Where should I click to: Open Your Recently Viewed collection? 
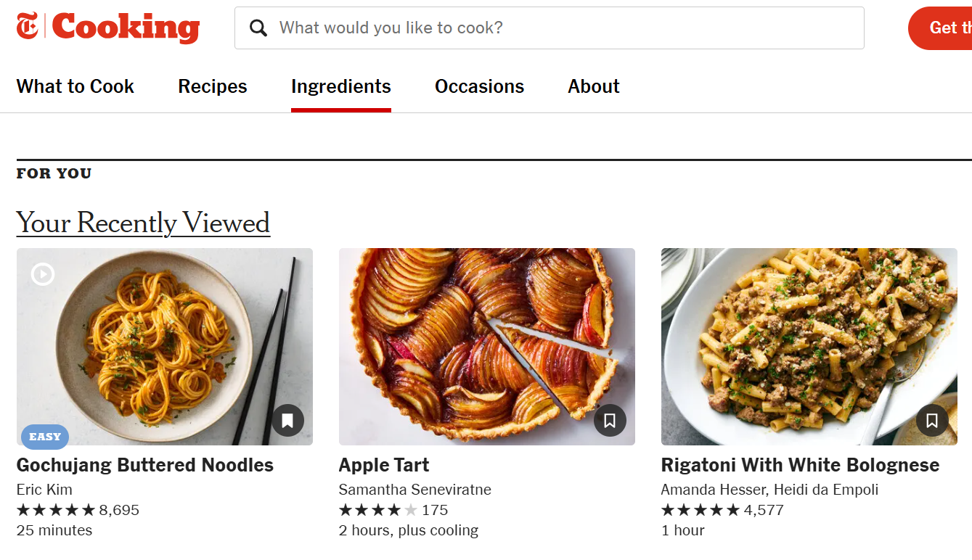click(x=143, y=223)
